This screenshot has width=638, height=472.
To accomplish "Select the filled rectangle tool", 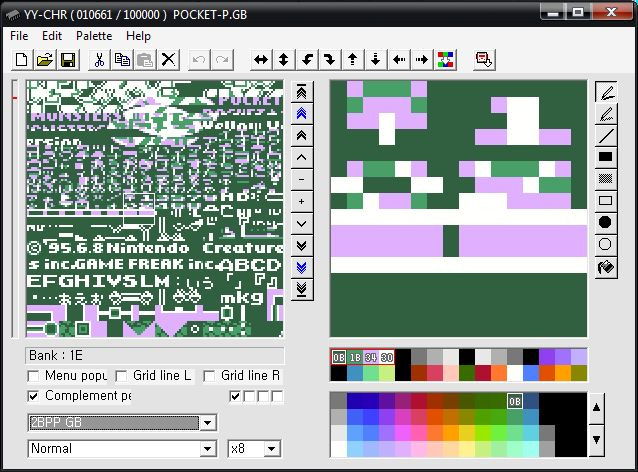I will pos(606,157).
